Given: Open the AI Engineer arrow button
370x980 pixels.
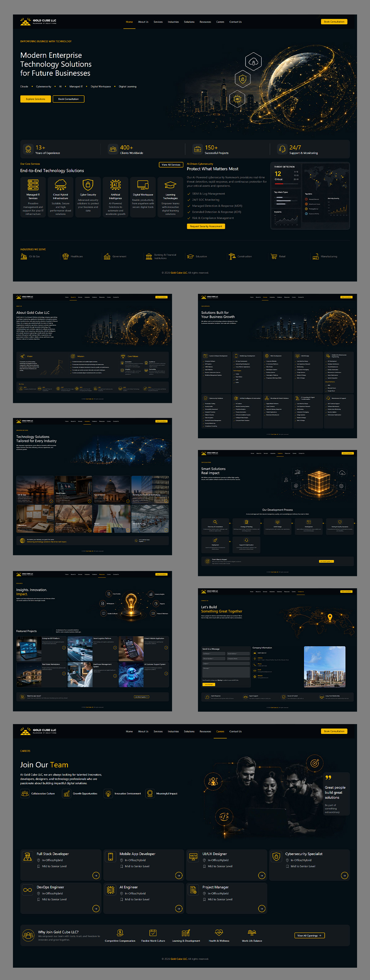Looking at the screenshot, I should coord(179,909).
